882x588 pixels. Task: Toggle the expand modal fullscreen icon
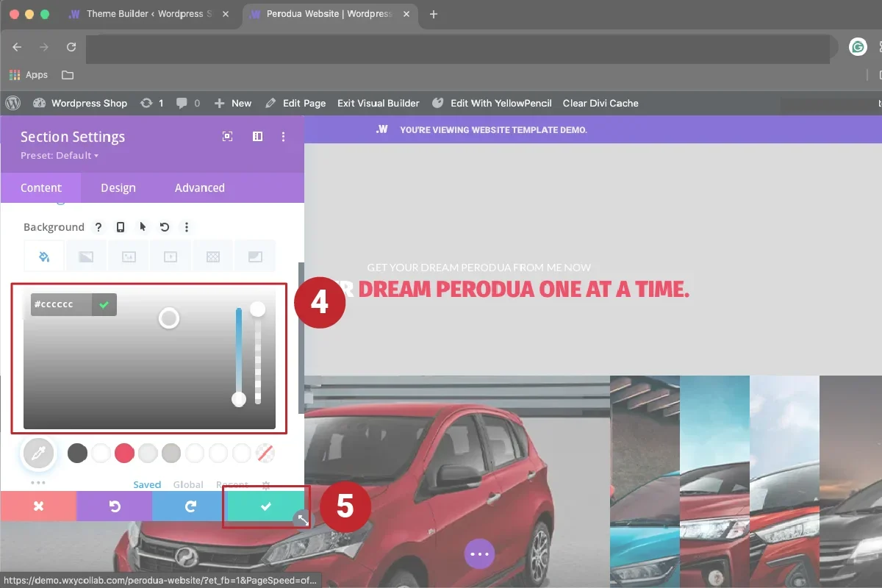tap(228, 137)
